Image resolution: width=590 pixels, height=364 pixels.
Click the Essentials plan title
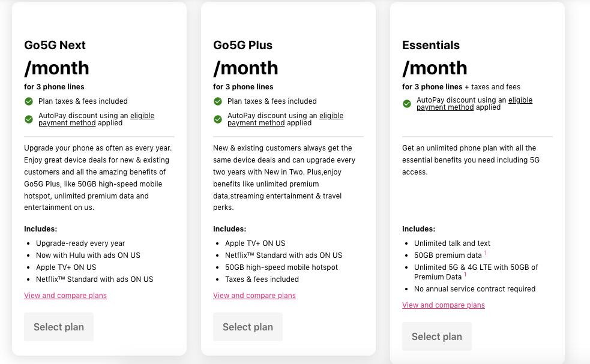point(431,45)
